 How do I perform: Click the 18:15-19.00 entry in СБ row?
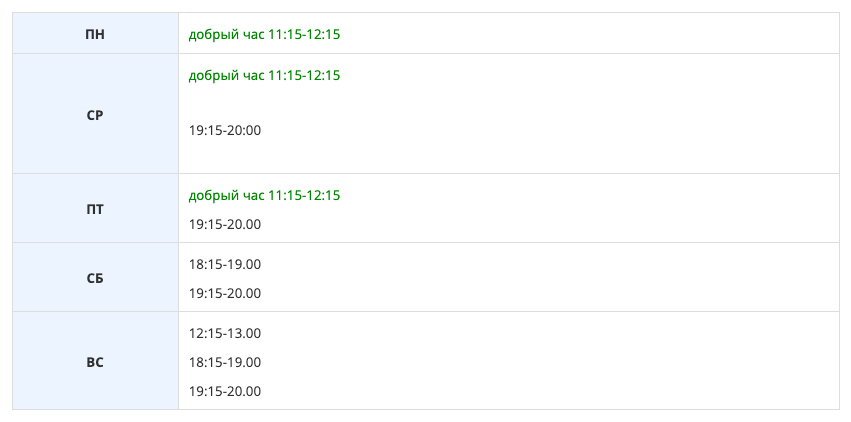(225, 264)
